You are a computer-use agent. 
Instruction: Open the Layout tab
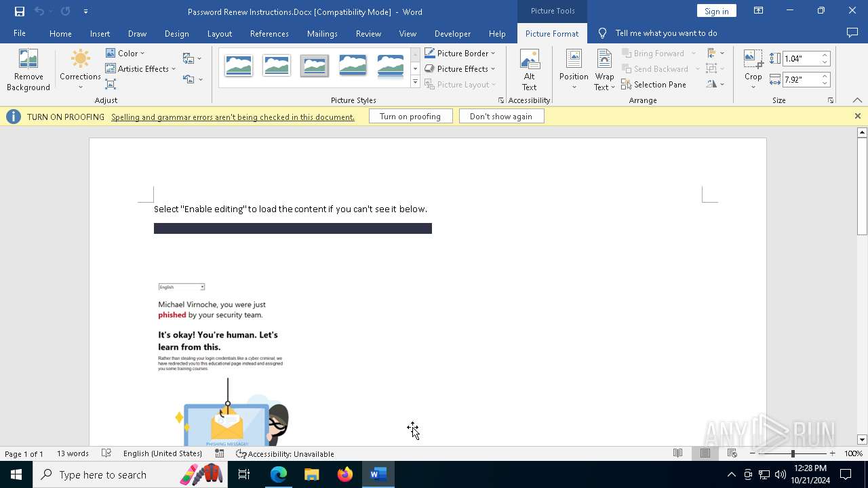(x=219, y=33)
